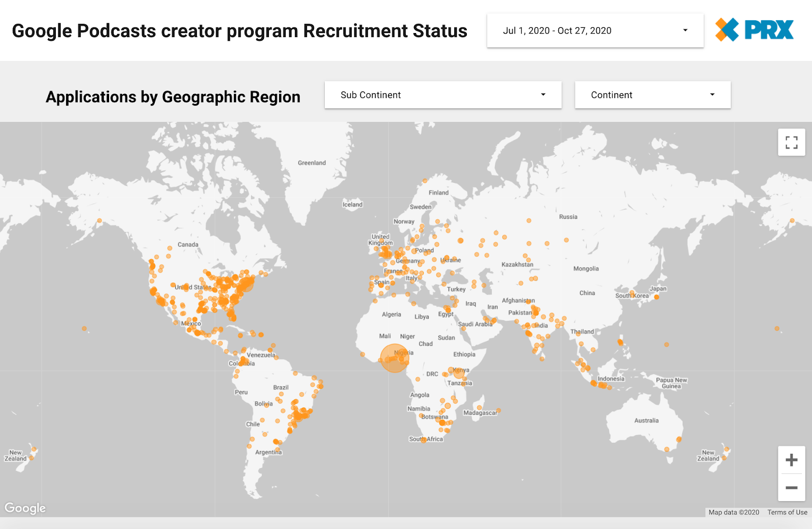
Task: Click the Indonesia map label
Action: [611, 379]
